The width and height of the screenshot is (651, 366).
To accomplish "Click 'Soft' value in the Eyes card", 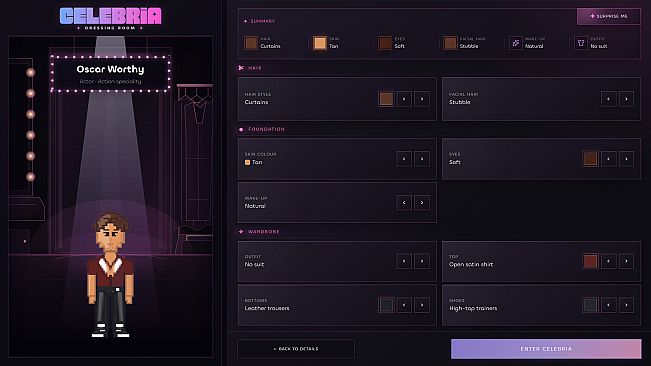I will pyautogui.click(x=455, y=162).
